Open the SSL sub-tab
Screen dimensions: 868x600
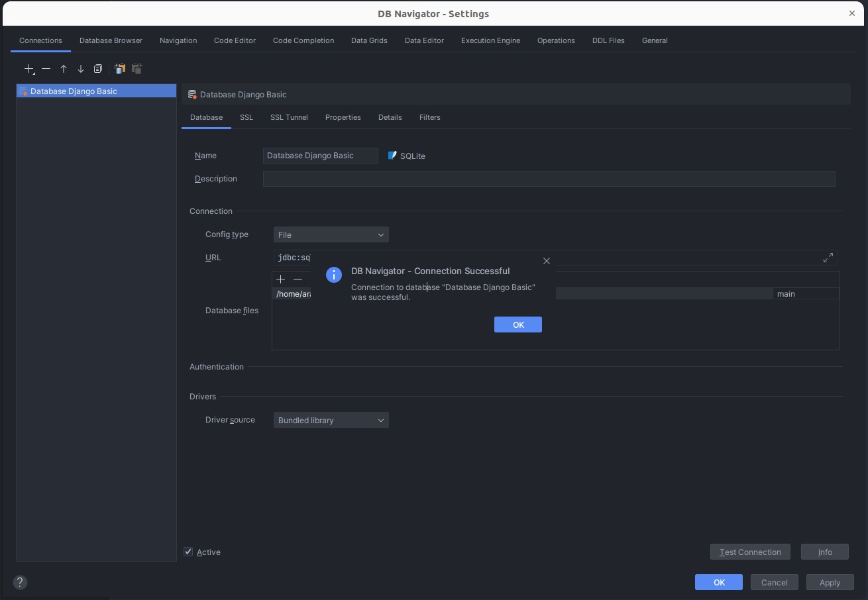click(246, 117)
